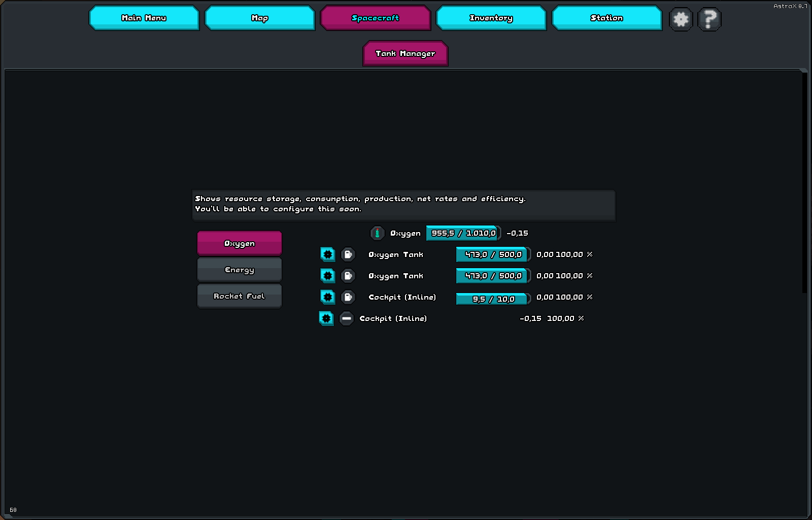Open the Inventory tab
The width and height of the screenshot is (812, 520).
[x=491, y=18]
